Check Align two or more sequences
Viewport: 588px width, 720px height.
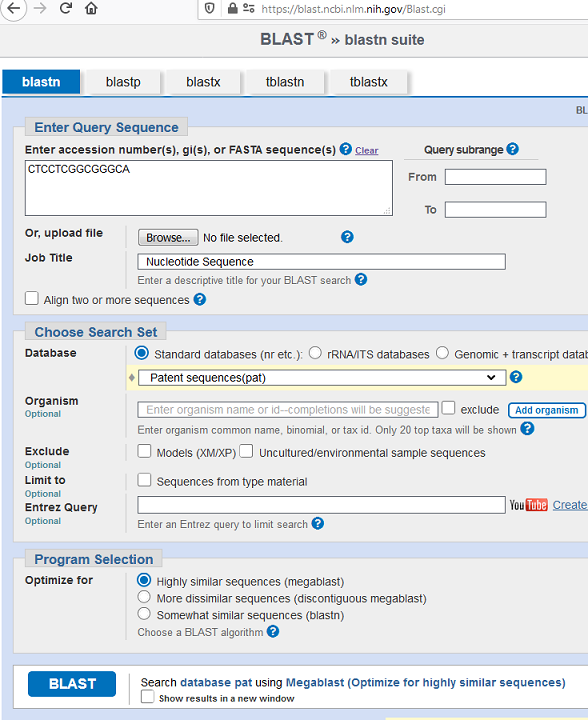32,298
